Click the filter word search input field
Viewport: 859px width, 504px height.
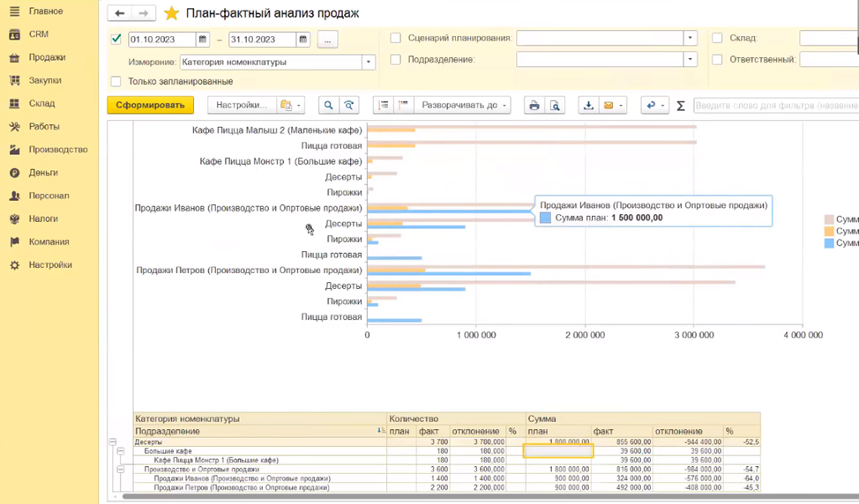774,106
